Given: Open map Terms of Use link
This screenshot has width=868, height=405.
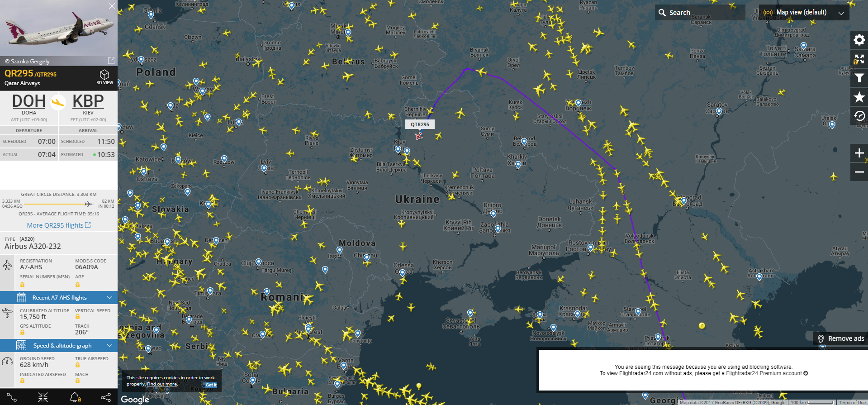Looking at the screenshot, I should [x=852, y=402].
